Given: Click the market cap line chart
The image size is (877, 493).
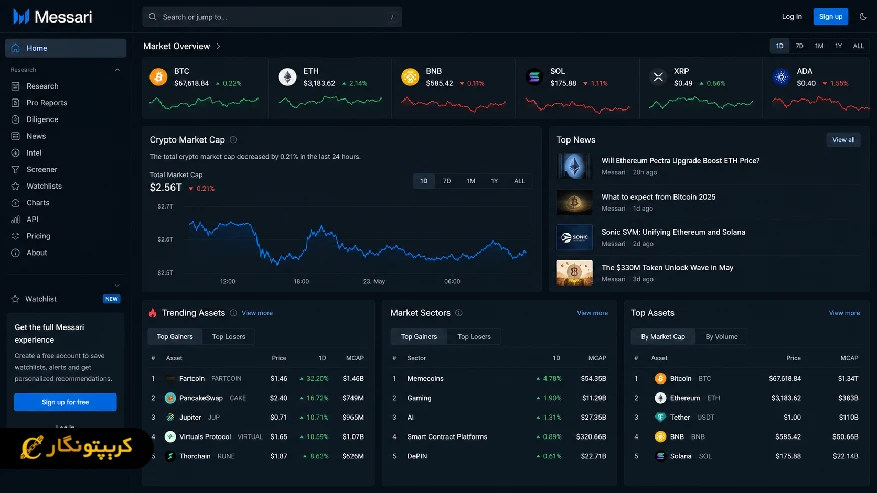Looking at the screenshot, I should point(357,243).
